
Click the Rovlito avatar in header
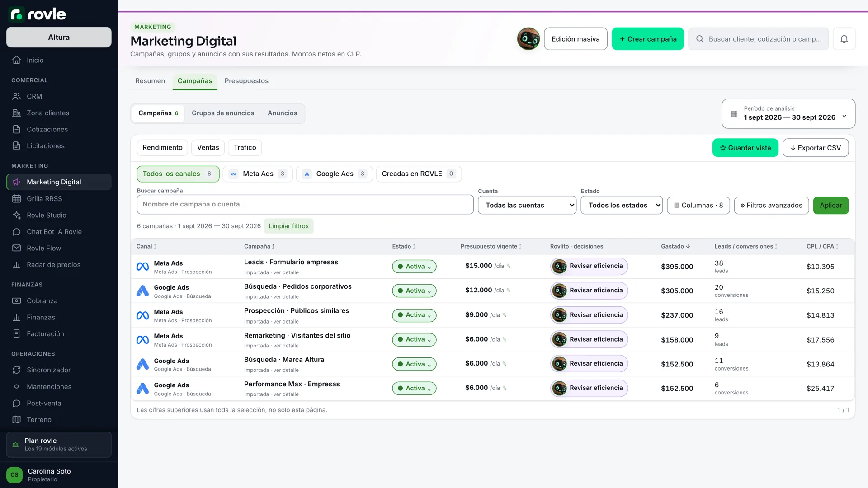[528, 39]
